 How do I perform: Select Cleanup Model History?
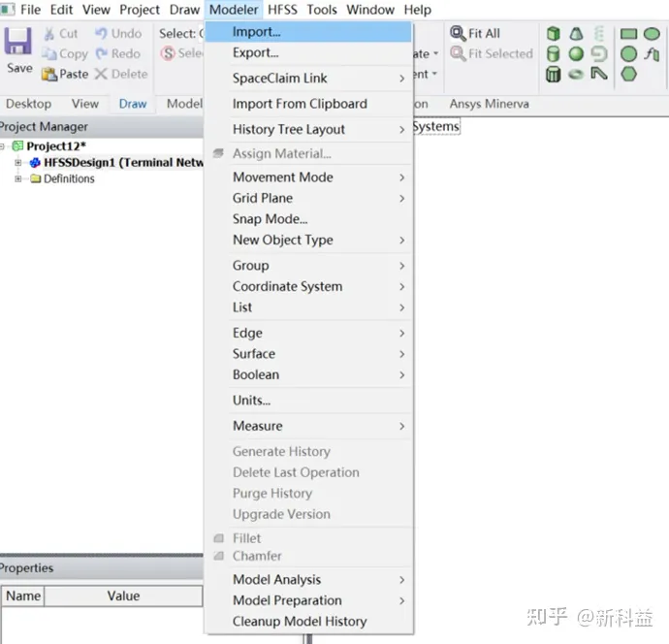click(x=309, y=622)
